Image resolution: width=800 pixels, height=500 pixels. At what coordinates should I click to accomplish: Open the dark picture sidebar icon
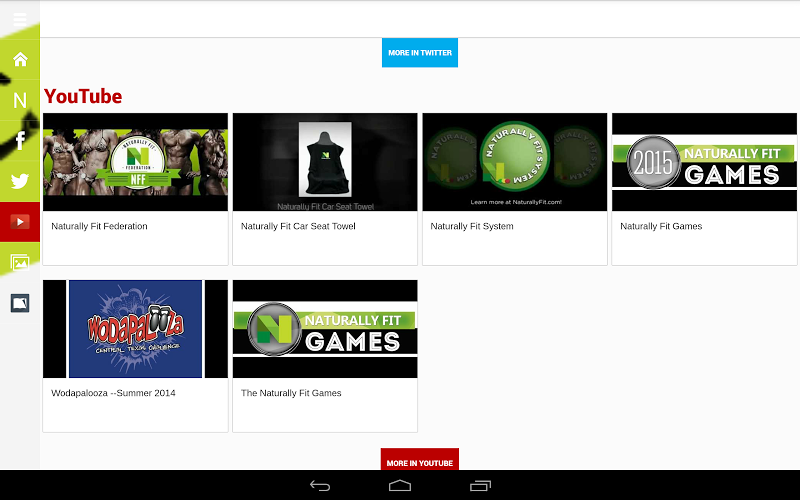(x=20, y=303)
